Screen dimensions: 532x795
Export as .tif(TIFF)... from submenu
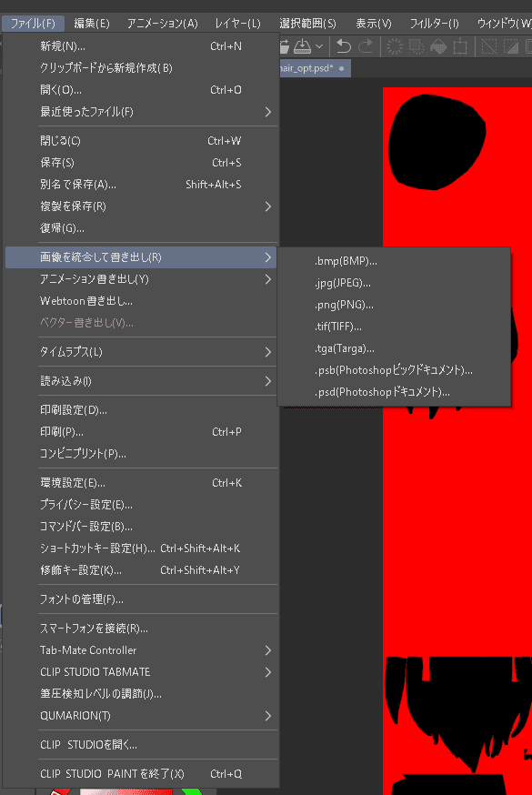click(x=394, y=327)
